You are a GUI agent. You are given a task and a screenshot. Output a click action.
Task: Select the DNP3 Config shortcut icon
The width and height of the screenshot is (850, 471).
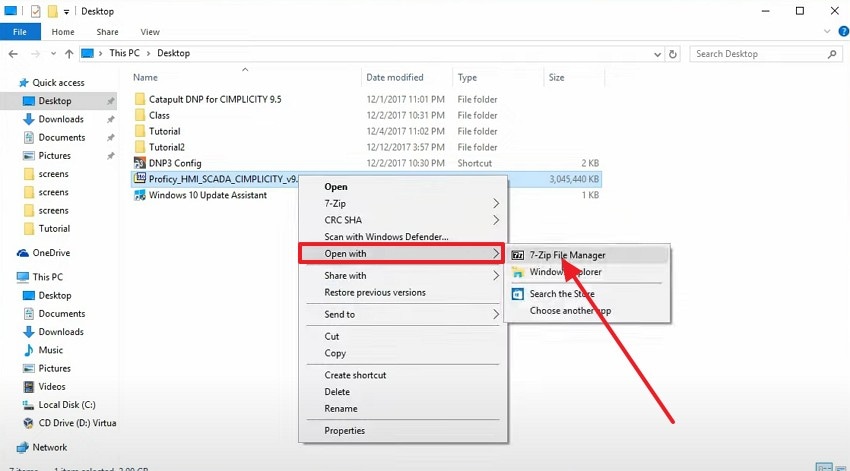(x=140, y=163)
